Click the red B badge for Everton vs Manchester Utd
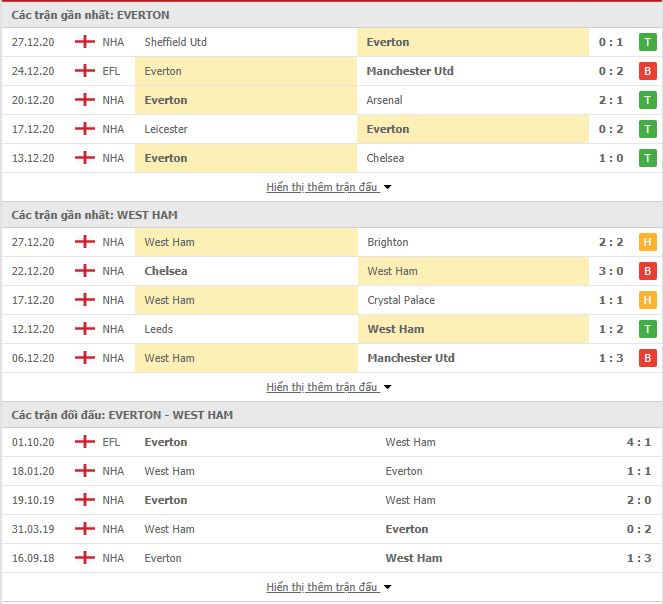 pos(647,71)
